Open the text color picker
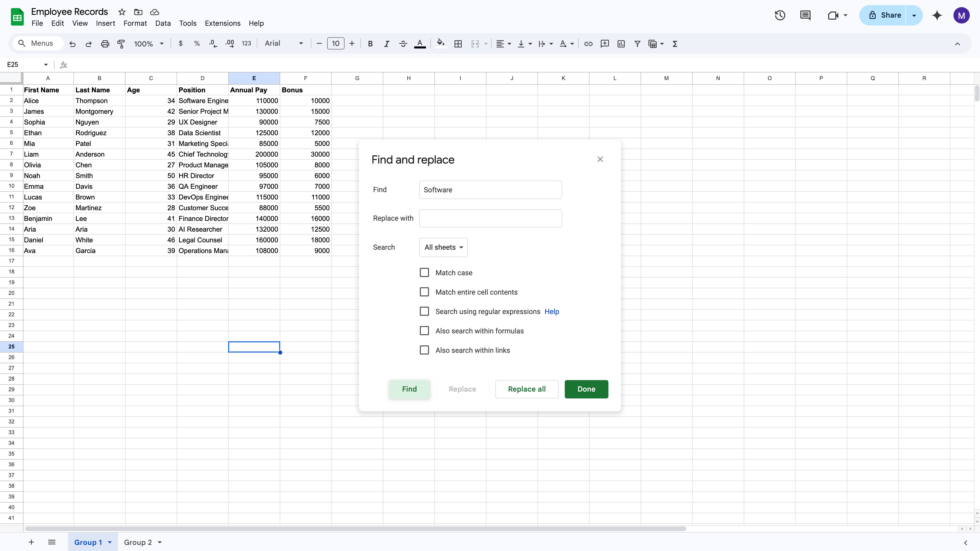The width and height of the screenshot is (980, 551). (x=420, y=44)
